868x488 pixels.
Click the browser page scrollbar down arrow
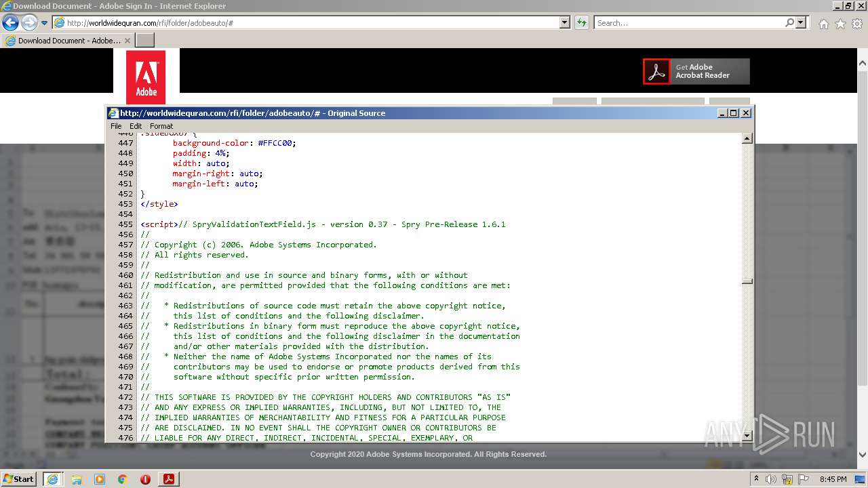tap(863, 455)
